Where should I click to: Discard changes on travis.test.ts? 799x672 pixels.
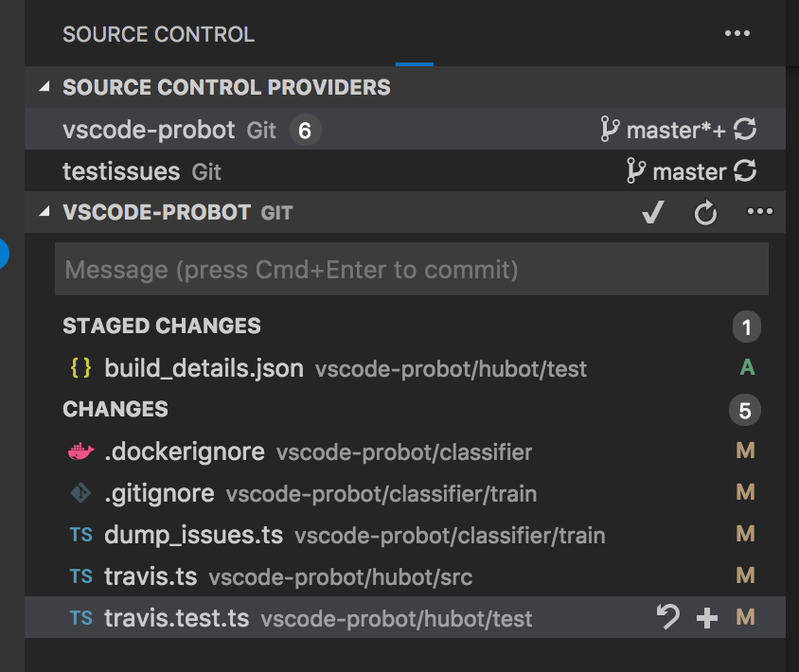tap(668, 618)
